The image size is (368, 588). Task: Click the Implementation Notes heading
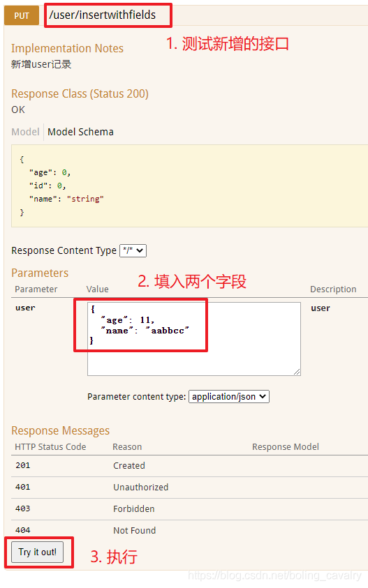[67, 48]
